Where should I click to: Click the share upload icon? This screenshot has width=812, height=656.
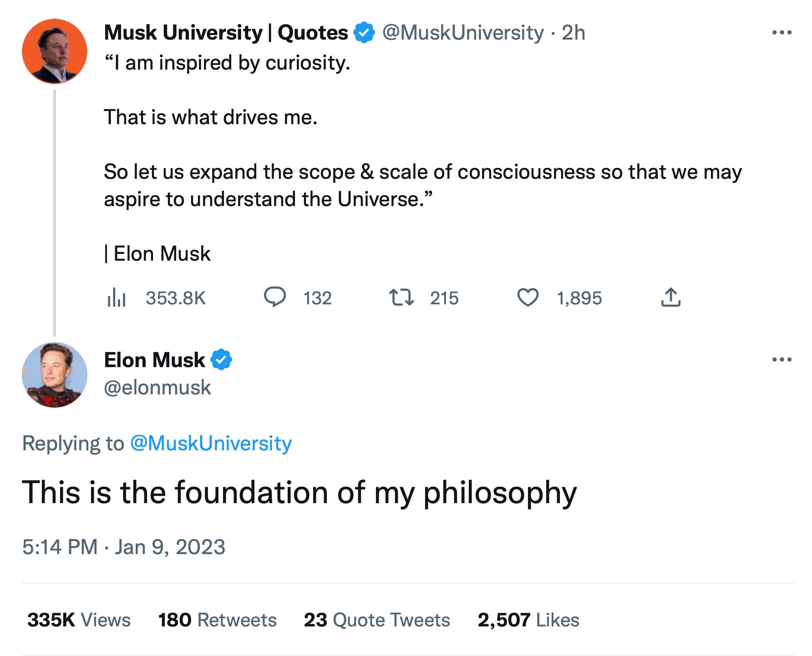tap(670, 298)
